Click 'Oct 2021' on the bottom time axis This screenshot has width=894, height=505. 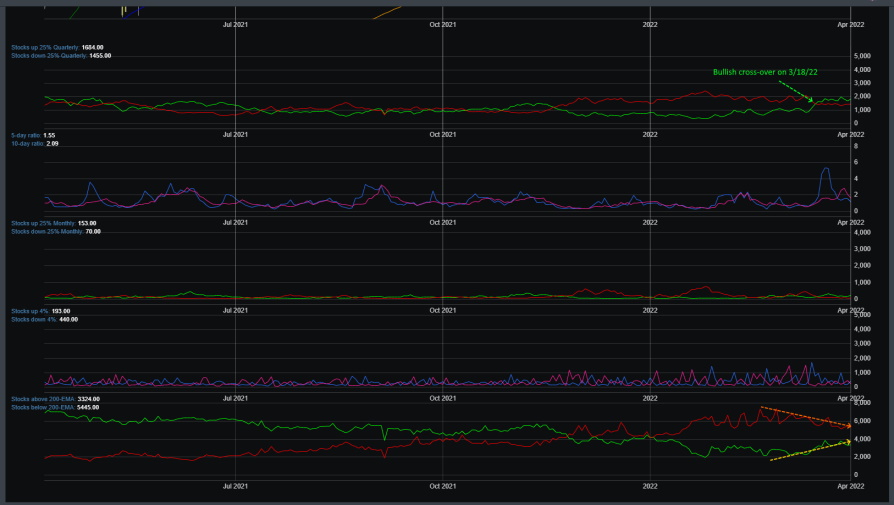pos(442,486)
